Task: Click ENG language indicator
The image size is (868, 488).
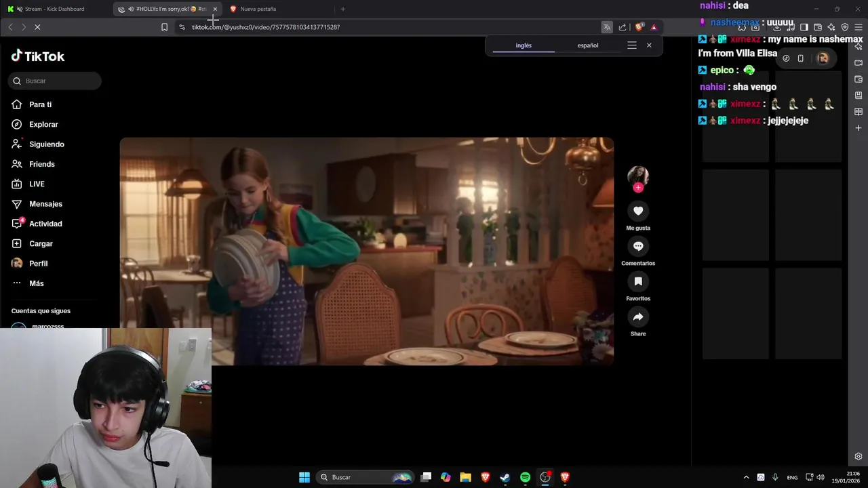Action: click(792, 477)
